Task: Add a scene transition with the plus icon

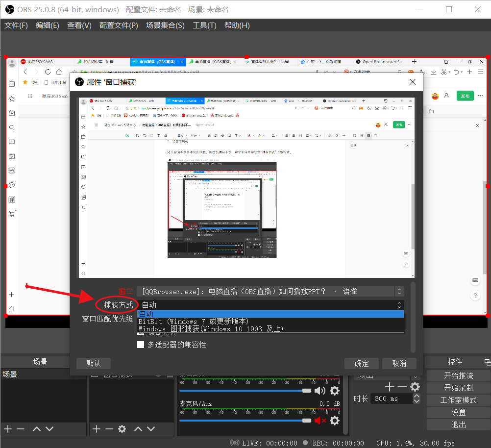Action: point(389,387)
